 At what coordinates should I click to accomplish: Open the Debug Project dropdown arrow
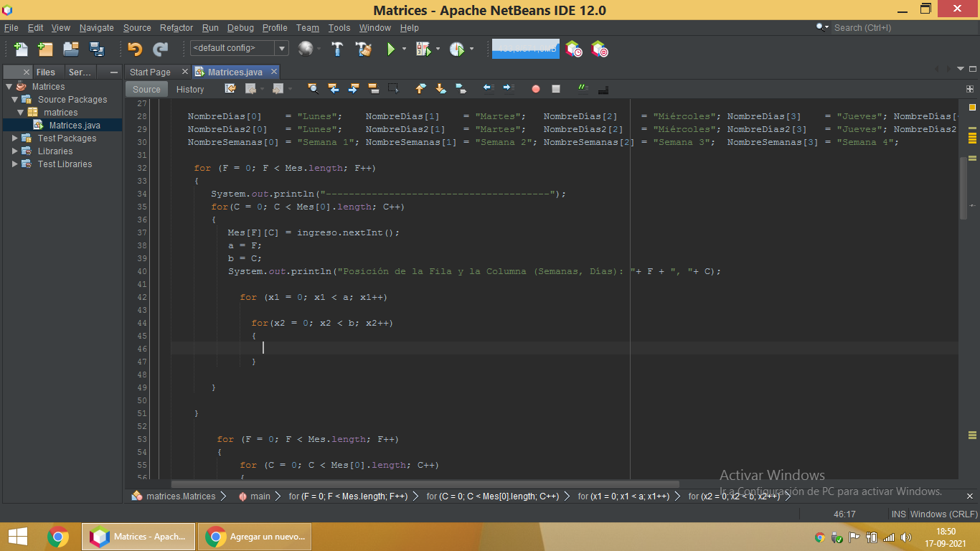point(438,49)
